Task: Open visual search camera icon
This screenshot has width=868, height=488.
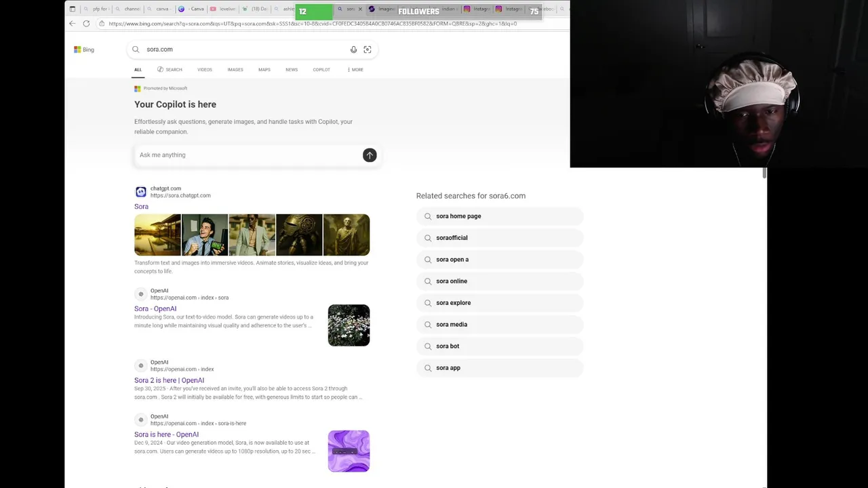Action: coord(368,49)
